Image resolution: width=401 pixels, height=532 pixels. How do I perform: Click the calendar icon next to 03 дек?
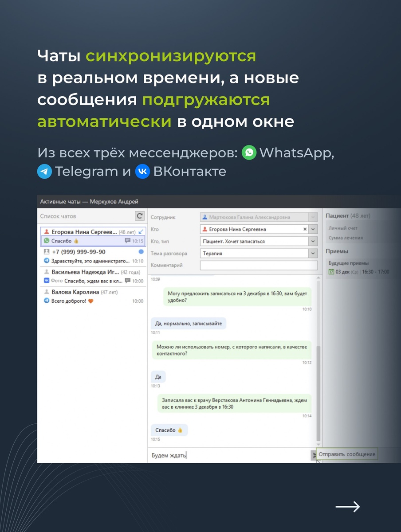pos(331,272)
